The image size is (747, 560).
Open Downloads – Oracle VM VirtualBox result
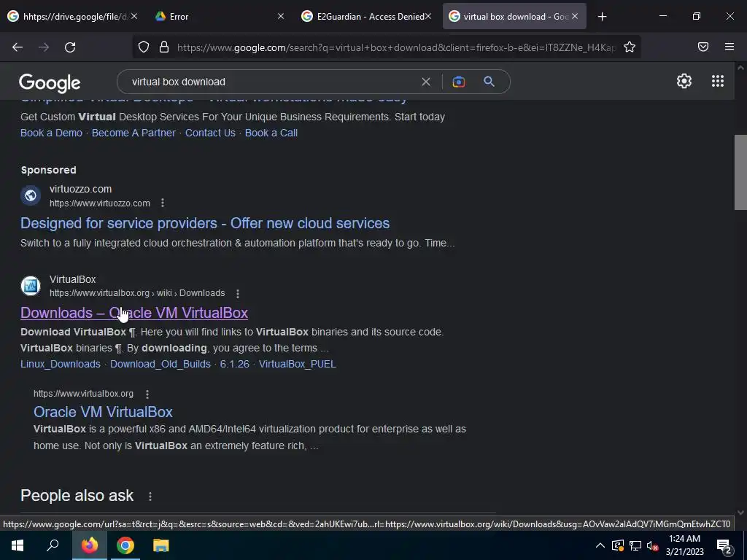pyautogui.click(x=134, y=313)
